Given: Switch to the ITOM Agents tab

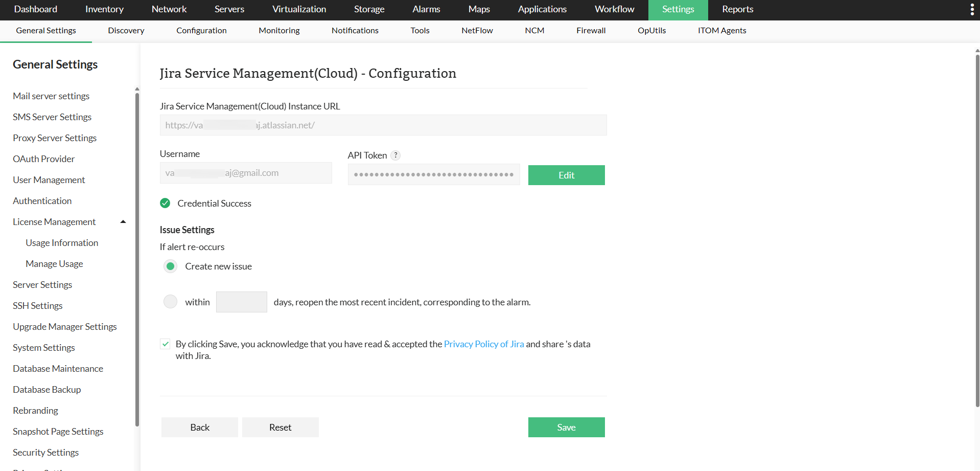Looking at the screenshot, I should pos(722,31).
